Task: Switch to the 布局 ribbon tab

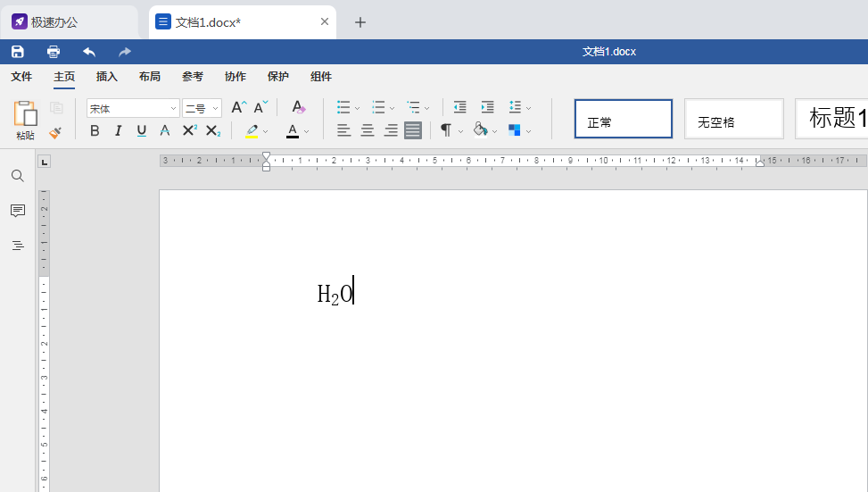Action: 150,77
